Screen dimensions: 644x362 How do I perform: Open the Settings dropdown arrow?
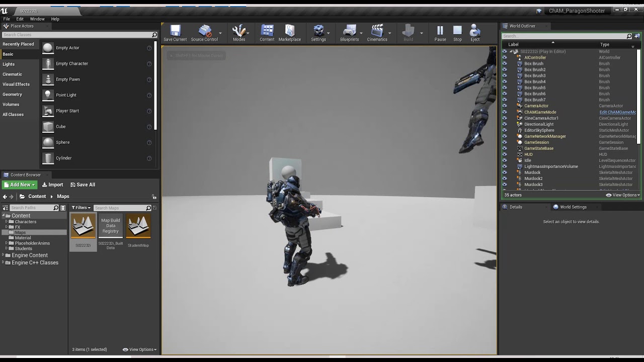click(x=329, y=33)
